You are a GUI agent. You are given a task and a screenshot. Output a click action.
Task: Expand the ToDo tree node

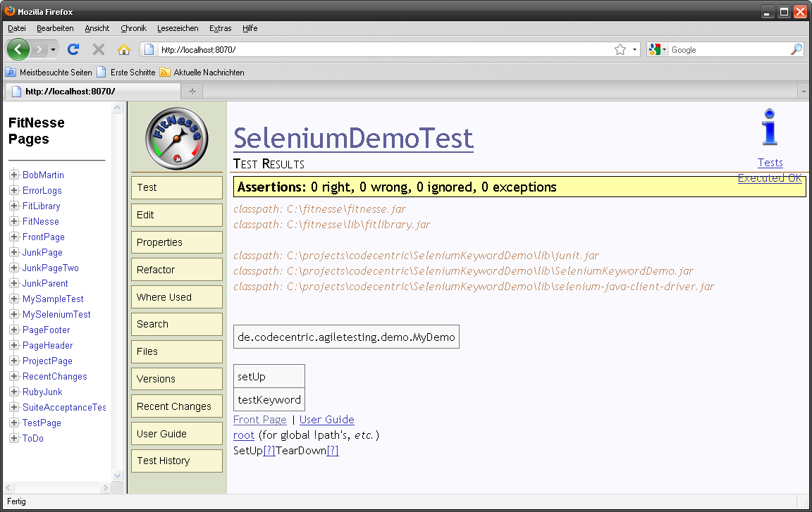(x=15, y=439)
